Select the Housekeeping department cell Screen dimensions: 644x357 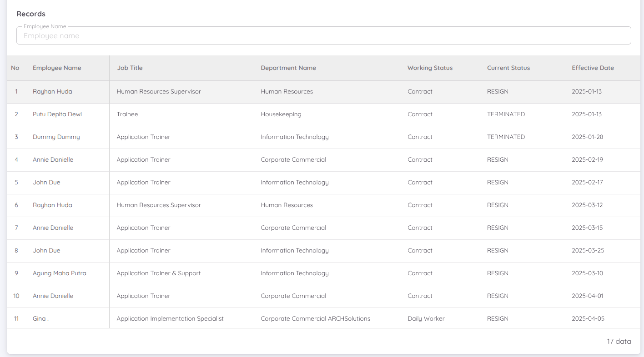(281, 114)
